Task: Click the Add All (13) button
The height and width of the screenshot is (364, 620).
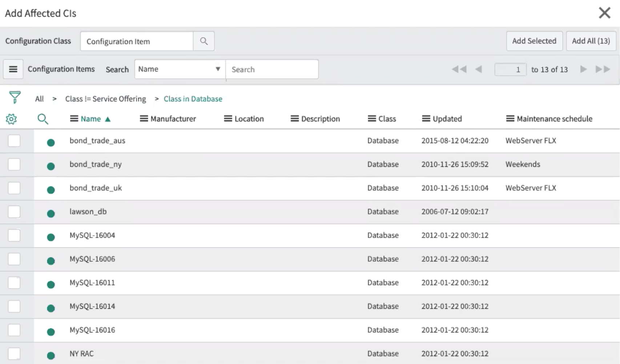Action: pyautogui.click(x=591, y=41)
